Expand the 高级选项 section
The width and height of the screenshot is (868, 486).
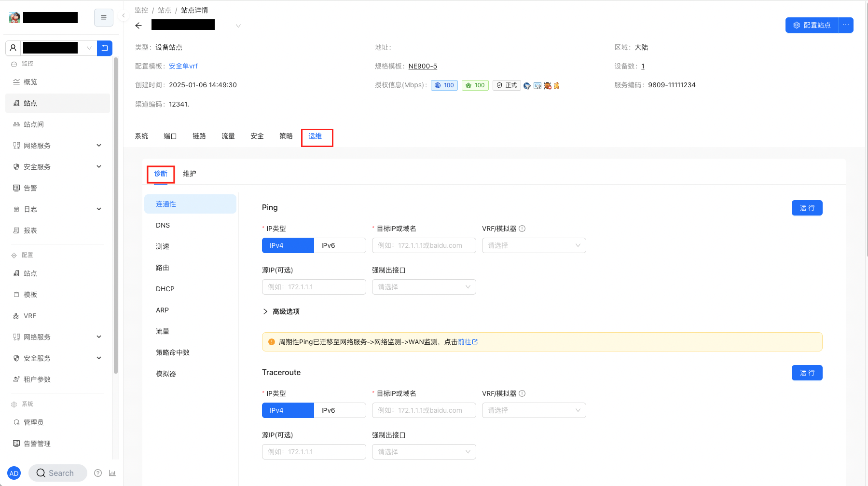click(x=281, y=311)
